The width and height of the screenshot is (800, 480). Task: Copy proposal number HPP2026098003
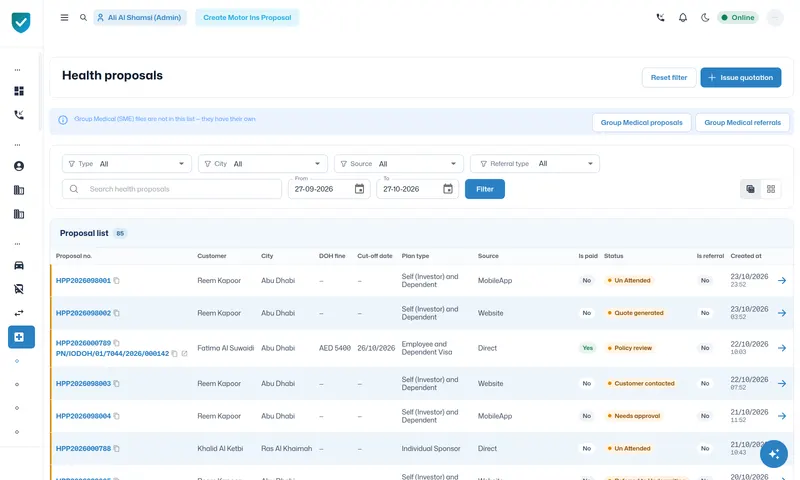point(116,384)
